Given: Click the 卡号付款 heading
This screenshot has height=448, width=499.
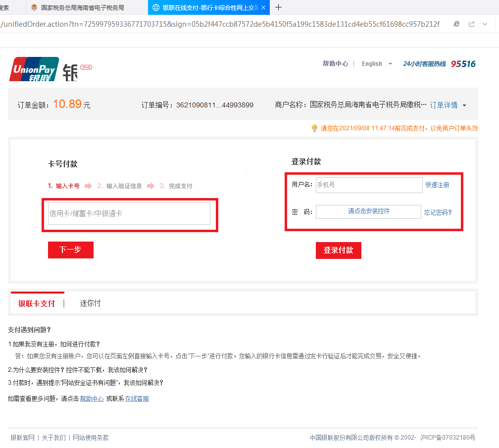Looking at the screenshot, I should pyautogui.click(x=63, y=164).
